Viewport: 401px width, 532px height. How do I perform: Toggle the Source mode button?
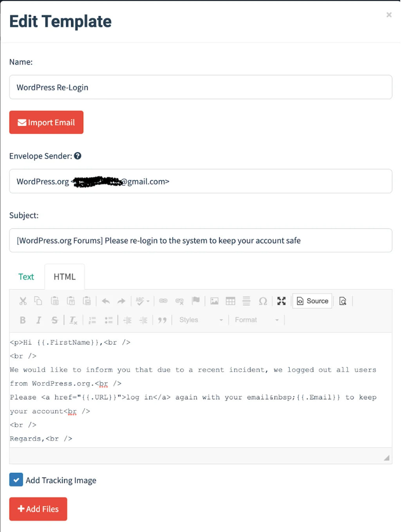312,301
